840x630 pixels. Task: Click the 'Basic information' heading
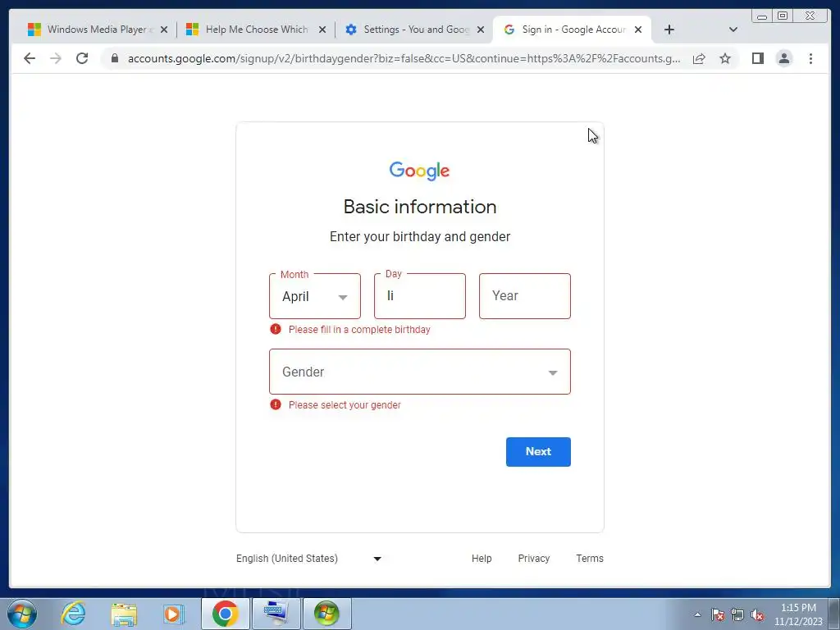tap(420, 207)
